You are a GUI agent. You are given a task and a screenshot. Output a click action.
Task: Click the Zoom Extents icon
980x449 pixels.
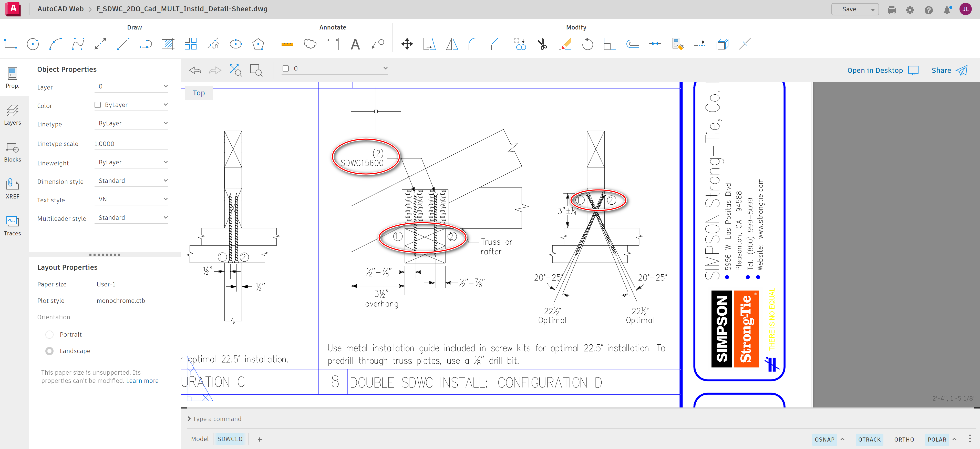click(x=235, y=70)
